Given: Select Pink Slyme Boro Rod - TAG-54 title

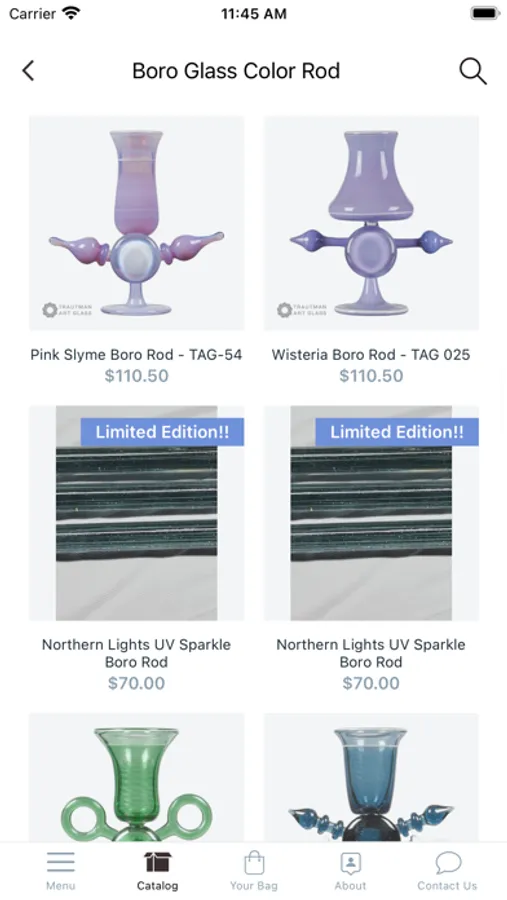Looking at the screenshot, I should 136,355.
